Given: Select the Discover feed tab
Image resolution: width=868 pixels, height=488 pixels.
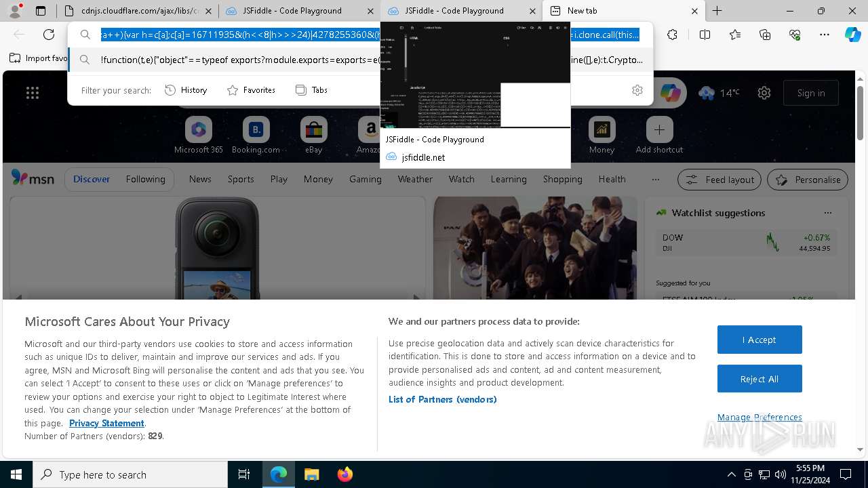Looking at the screenshot, I should (92, 179).
